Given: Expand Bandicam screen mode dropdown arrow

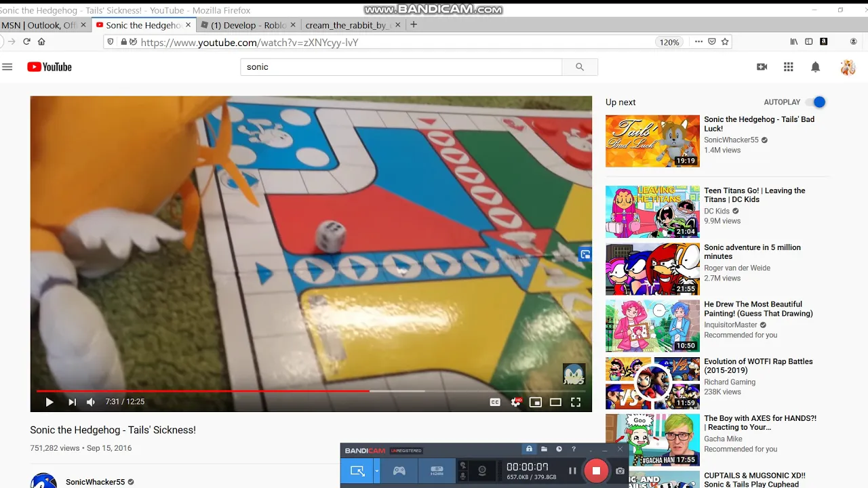Looking at the screenshot, I should click(376, 470).
